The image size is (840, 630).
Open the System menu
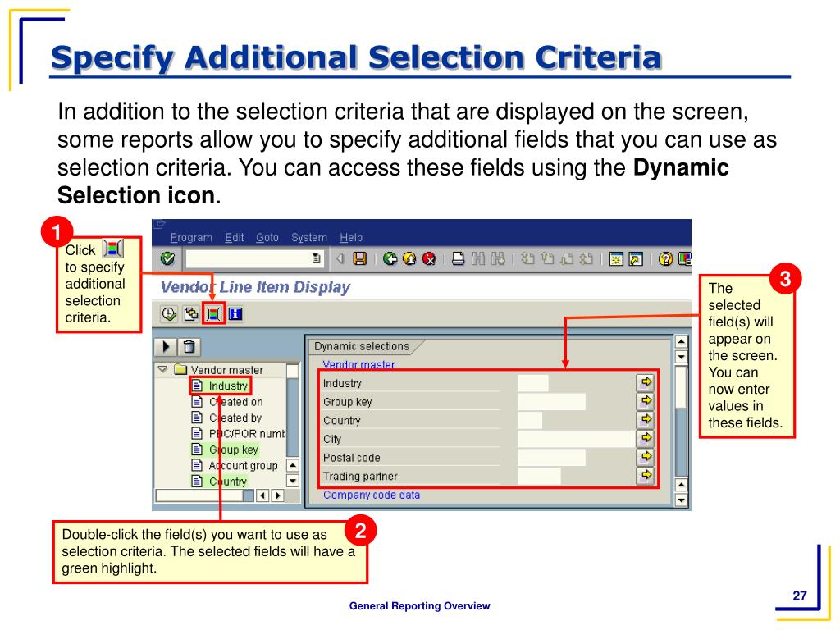(309, 237)
